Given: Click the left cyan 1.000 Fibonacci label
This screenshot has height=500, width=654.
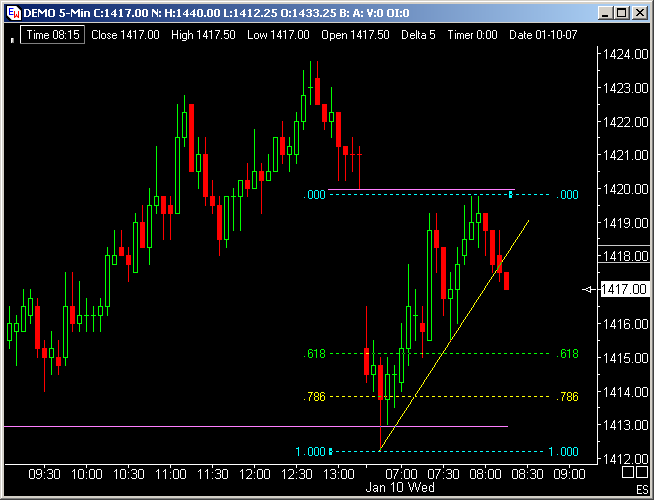Looking at the screenshot, I should [x=311, y=452].
